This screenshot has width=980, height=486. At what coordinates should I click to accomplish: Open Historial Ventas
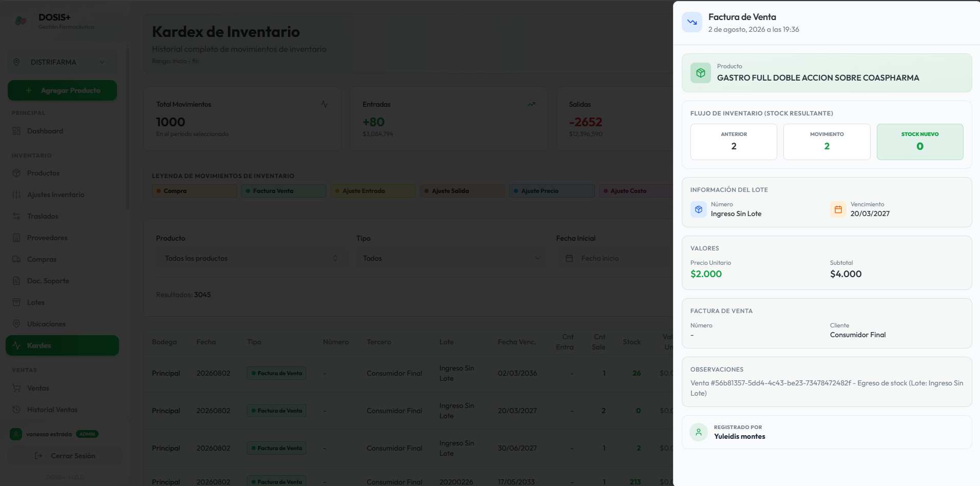[62, 410]
